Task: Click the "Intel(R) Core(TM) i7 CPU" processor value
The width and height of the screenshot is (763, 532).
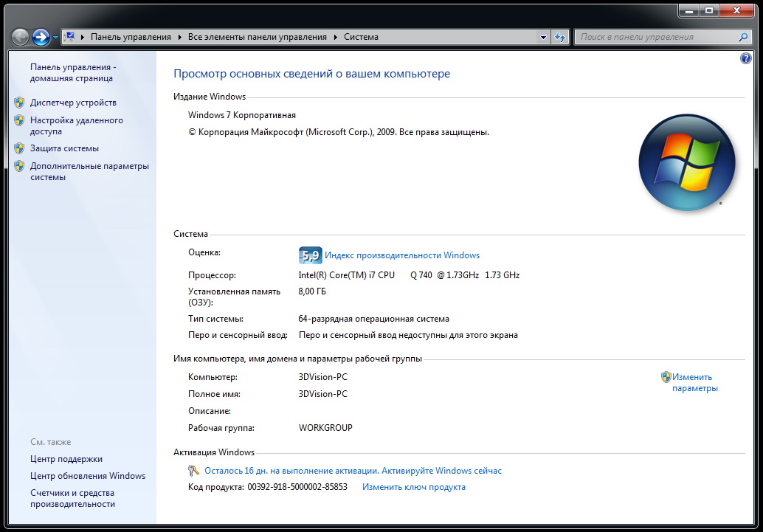Action: point(409,275)
